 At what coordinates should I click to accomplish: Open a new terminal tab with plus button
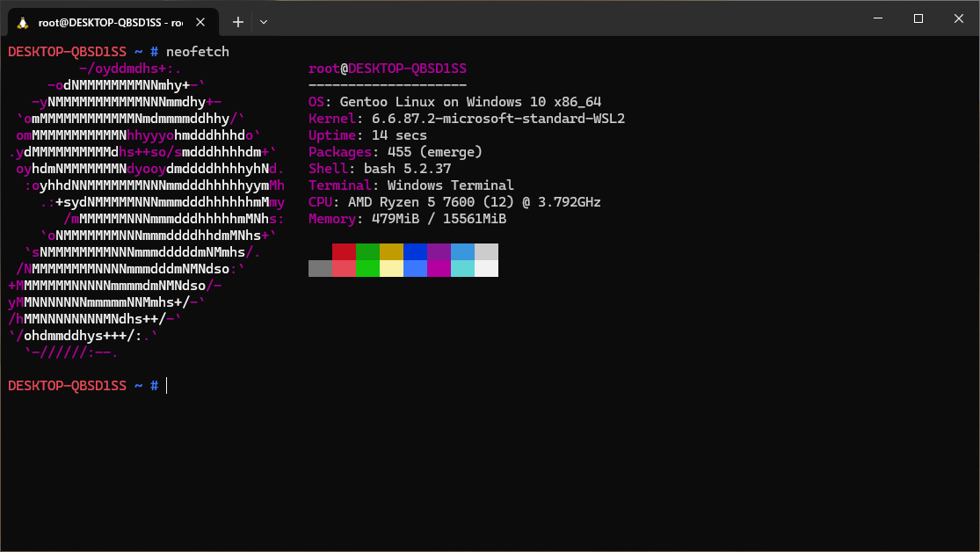238,23
